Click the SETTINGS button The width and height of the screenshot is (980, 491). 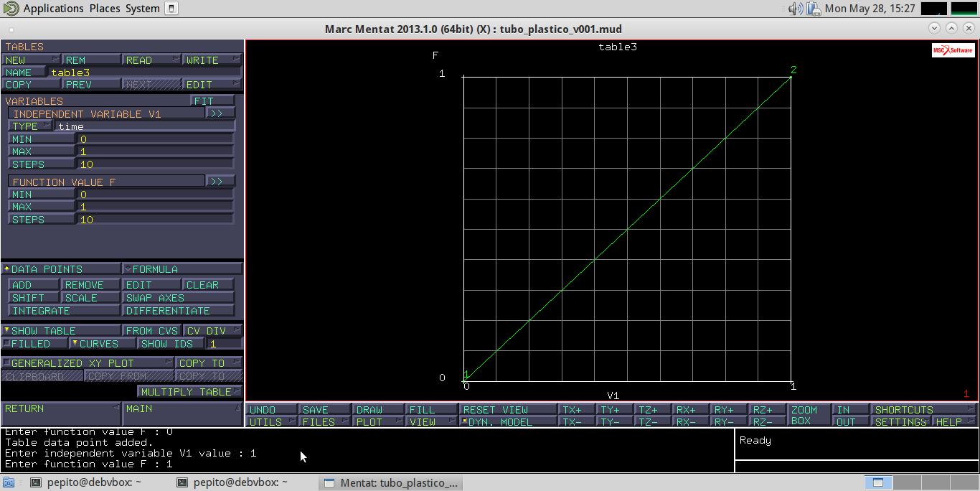tap(901, 422)
